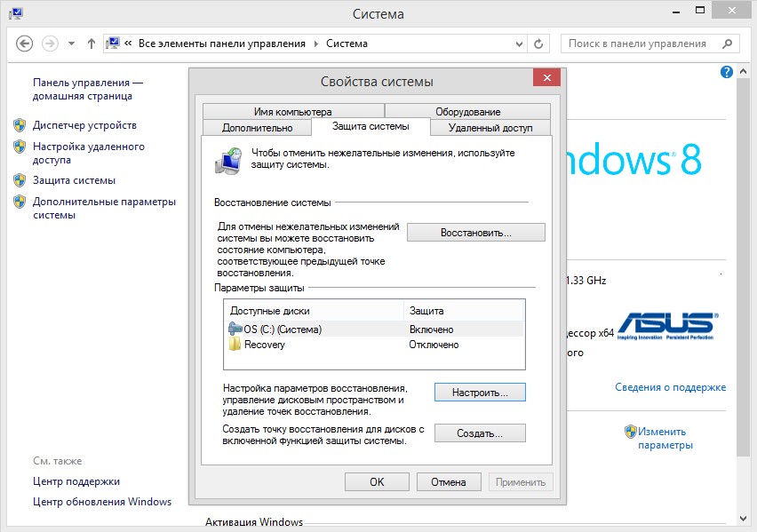This screenshot has width=757, height=532.
Task: Open 'Центр обновления Windows' link
Action: [x=102, y=502]
